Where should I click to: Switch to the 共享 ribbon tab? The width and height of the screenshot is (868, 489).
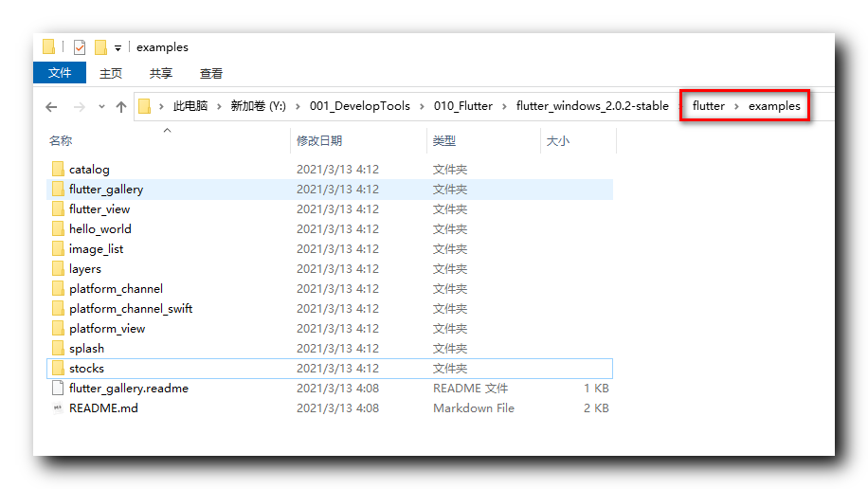click(160, 73)
